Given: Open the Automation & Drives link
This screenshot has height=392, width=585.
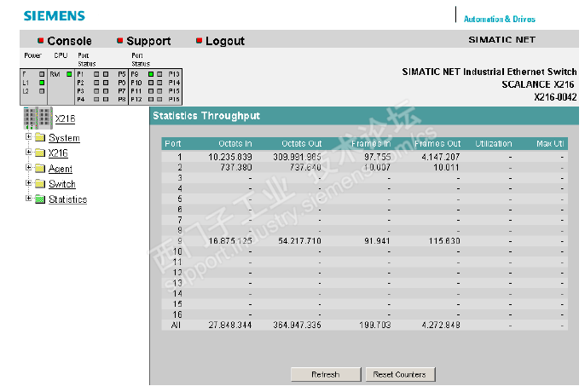Looking at the screenshot, I should [499, 19].
